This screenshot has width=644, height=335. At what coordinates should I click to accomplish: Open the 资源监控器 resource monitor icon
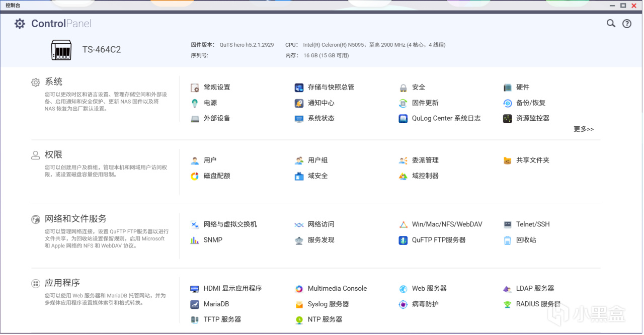point(508,119)
